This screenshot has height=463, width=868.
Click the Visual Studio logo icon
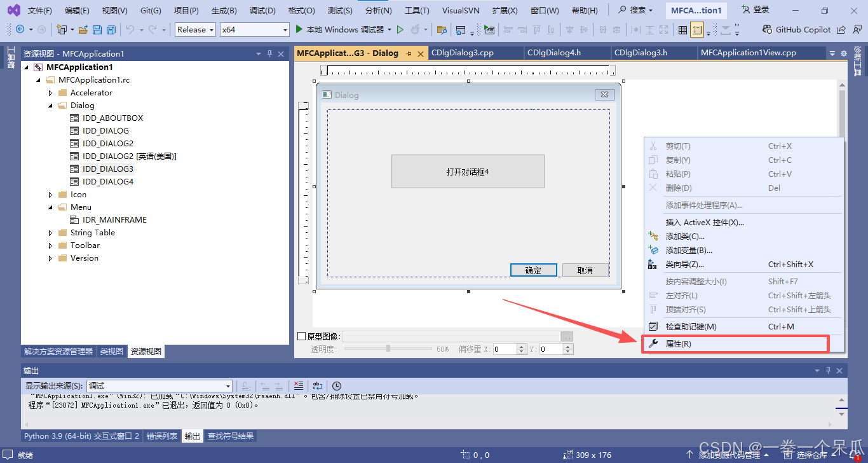click(13, 10)
